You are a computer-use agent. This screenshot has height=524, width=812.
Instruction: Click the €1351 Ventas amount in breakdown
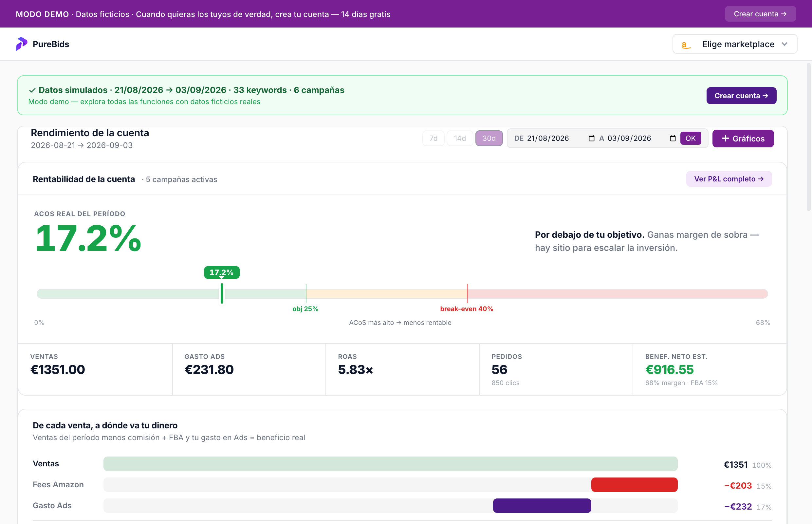[735, 465]
